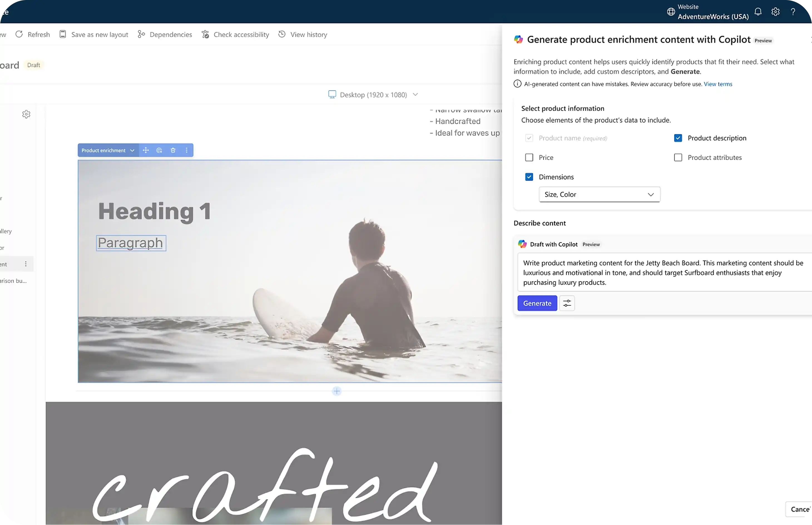This screenshot has height=525, width=812.
Task: Click the Paragraph placeholder text field
Action: (x=131, y=242)
